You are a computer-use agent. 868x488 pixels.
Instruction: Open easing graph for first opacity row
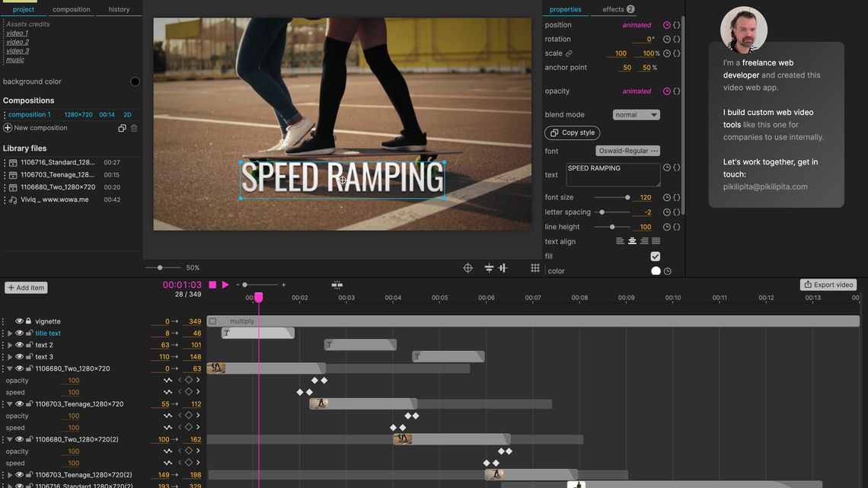point(168,381)
